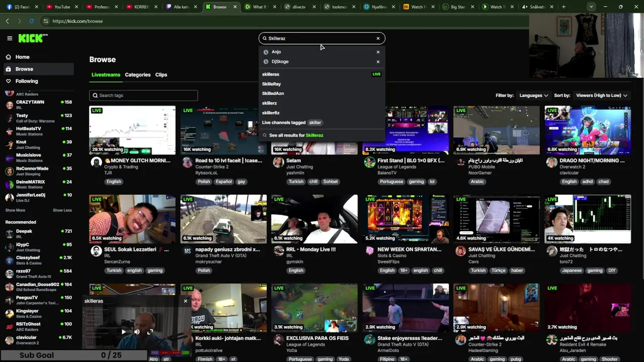The height and width of the screenshot is (362, 644).
Task: Choose skiller6z search suggestion
Action: tap(271, 113)
